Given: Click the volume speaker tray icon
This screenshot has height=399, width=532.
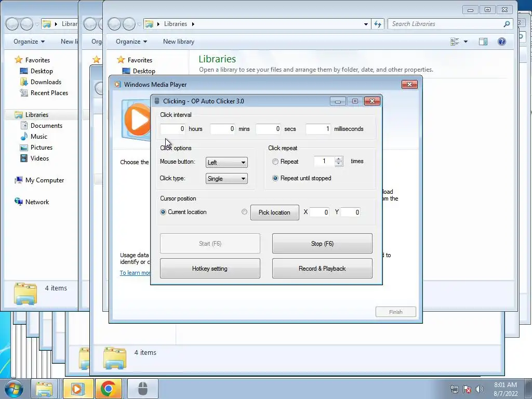Looking at the screenshot, I should (479, 389).
